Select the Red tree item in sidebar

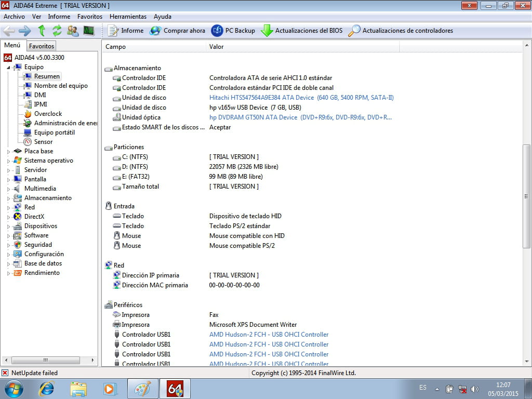pos(29,207)
